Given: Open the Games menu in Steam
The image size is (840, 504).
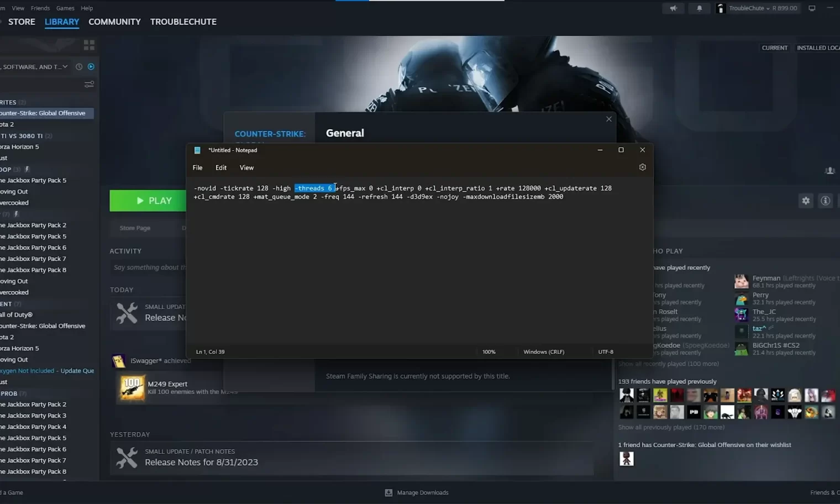Looking at the screenshot, I should tap(65, 8).
